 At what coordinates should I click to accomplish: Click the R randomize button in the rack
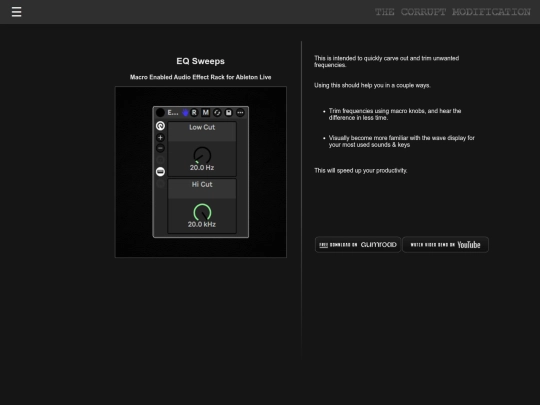pyautogui.click(x=194, y=113)
